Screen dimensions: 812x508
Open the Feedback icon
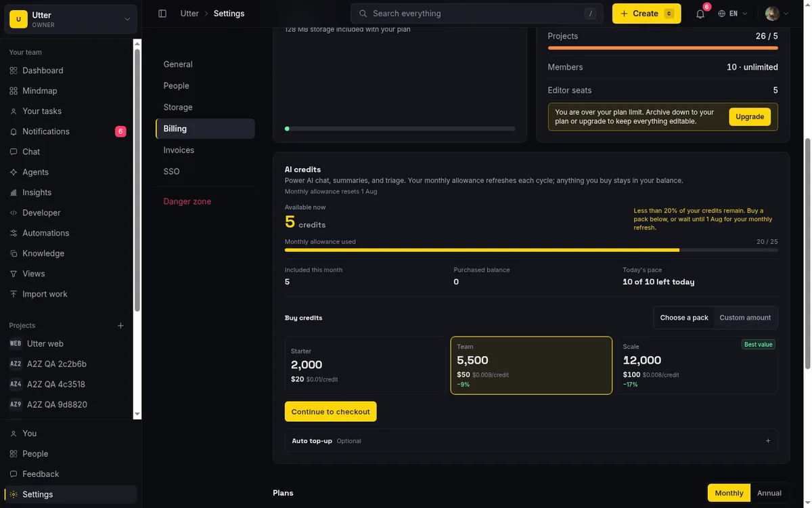(14, 474)
